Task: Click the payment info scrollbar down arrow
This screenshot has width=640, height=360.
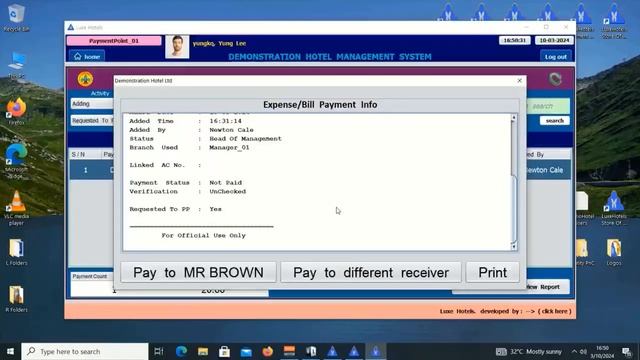Action: coord(513,246)
